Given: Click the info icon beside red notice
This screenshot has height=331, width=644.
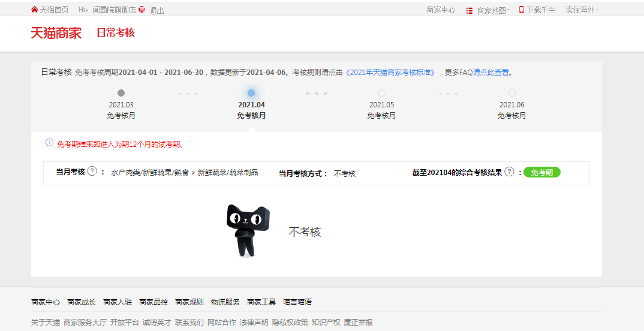Looking at the screenshot, I should (x=49, y=143).
